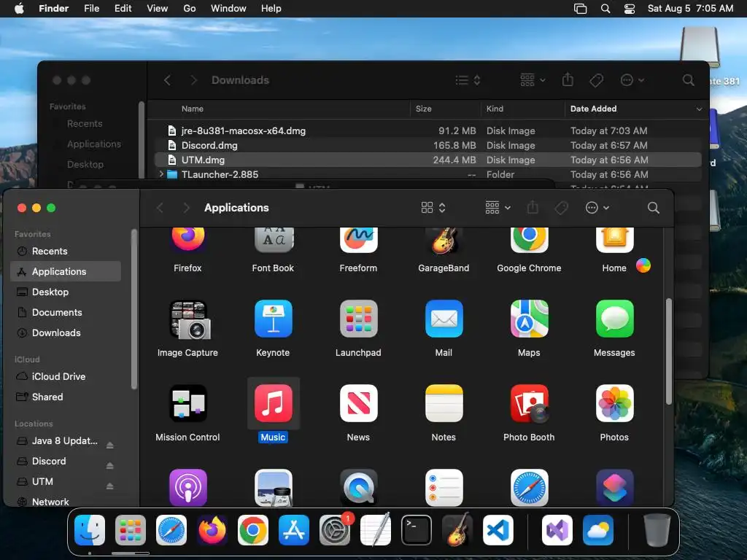Select the Podcasts app icon
Image resolution: width=747 pixels, height=560 pixels.
(x=187, y=488)
